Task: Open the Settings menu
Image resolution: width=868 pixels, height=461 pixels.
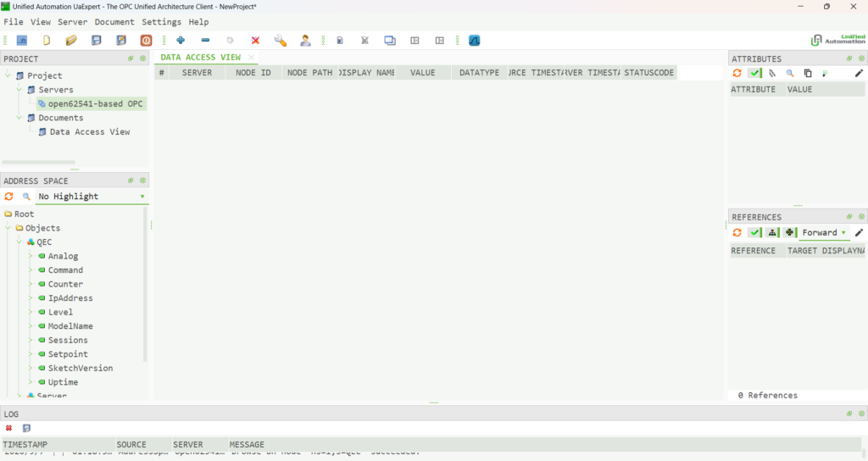Action: 161,21
